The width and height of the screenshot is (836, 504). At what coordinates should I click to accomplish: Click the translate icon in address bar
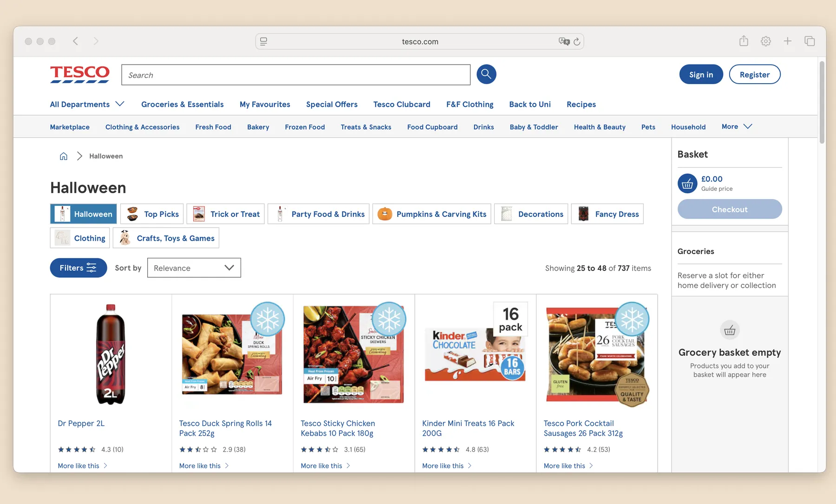[564, 41]
